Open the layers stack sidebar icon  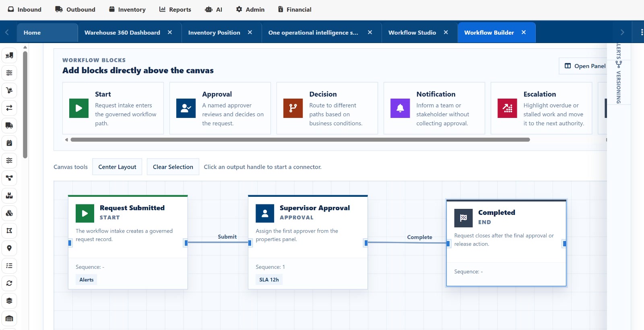pyautogui.click(x=9, y=301)
